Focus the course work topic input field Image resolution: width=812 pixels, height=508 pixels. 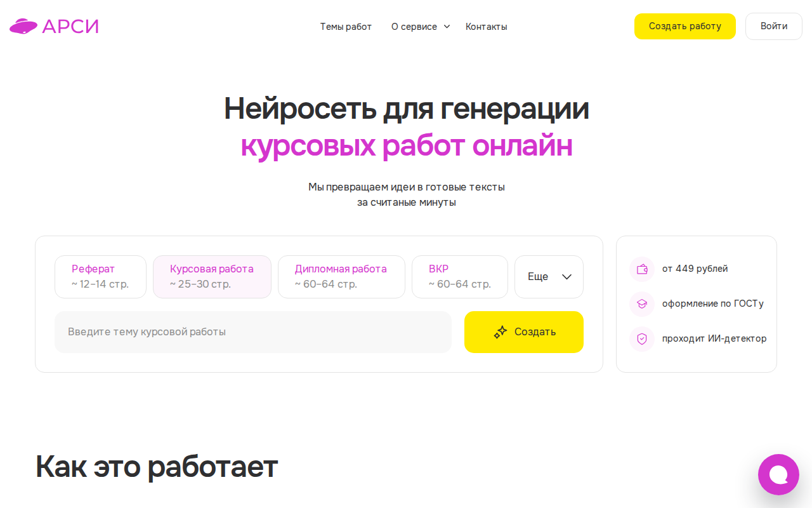(x=253, y=332)
